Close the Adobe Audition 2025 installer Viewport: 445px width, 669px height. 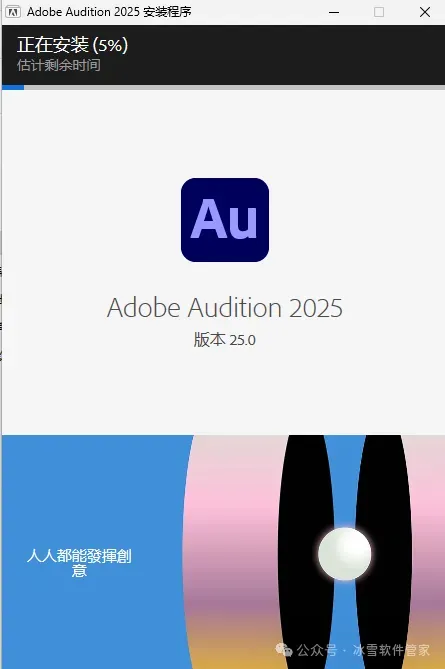pos(425,12)
